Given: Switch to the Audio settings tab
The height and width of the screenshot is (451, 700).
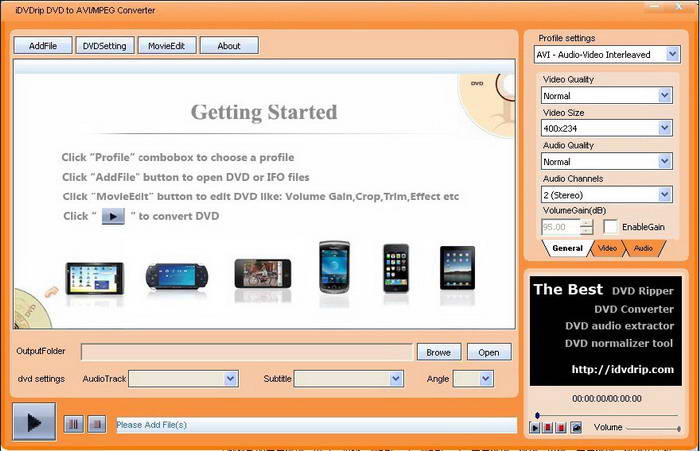Looking at the screenshot, I should pos(643,248).
